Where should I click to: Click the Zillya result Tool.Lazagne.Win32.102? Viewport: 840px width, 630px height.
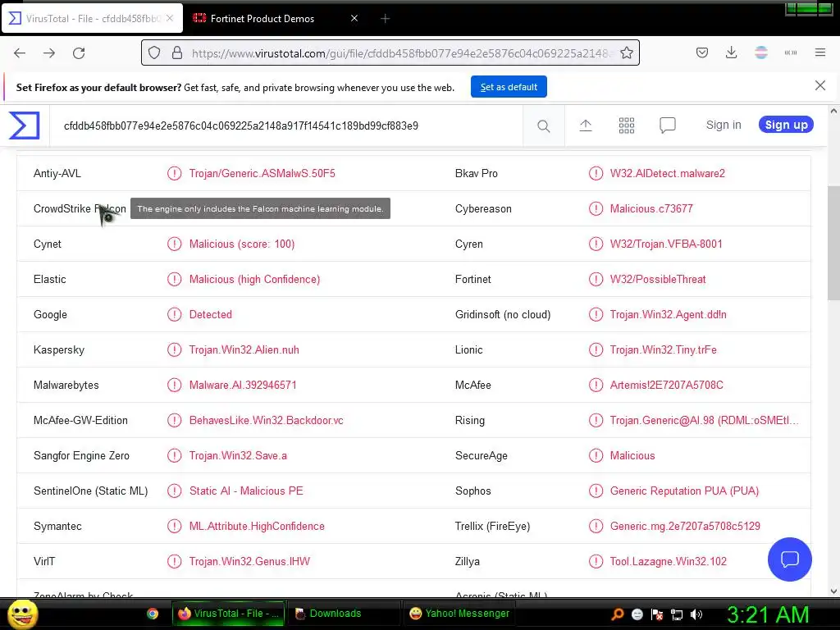pos(668,561)
